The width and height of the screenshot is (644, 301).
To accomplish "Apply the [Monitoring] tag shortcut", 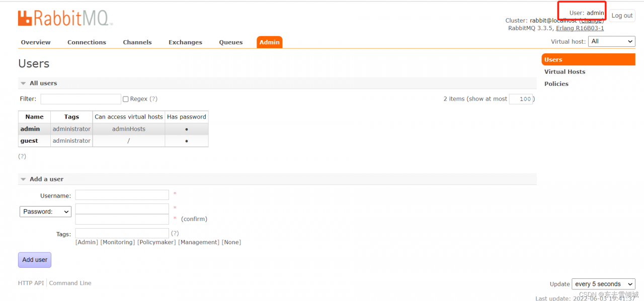I will pos(118,242).
